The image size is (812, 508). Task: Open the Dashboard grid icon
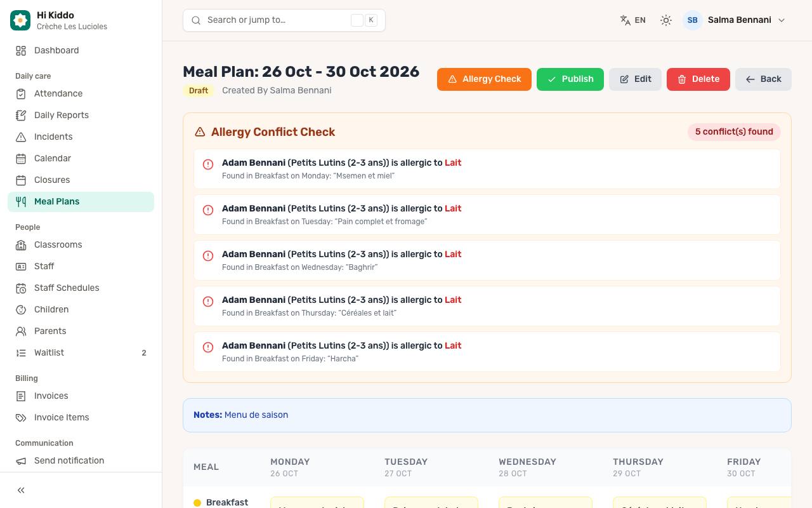coord(21,50)
